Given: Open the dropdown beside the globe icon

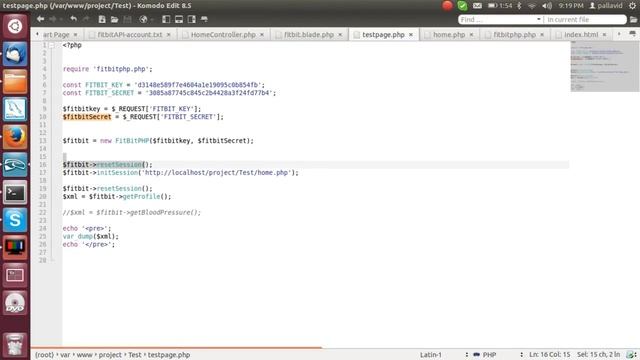Looking at the screenshot, I should pyautogui.click(x=152, y=20).
